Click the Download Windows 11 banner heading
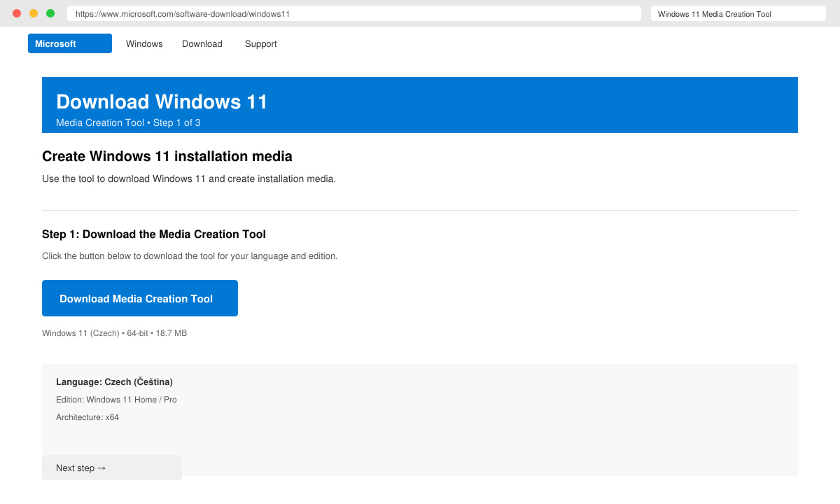Viewport: 840px width, 504px height. (162, 101)
